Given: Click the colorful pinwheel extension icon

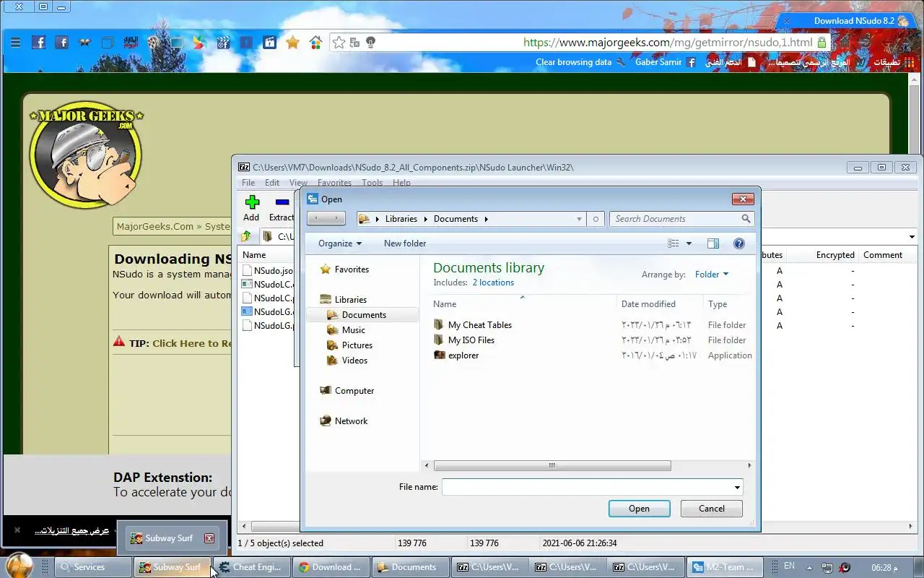Looking at the screenshot, I should point(199,43).
